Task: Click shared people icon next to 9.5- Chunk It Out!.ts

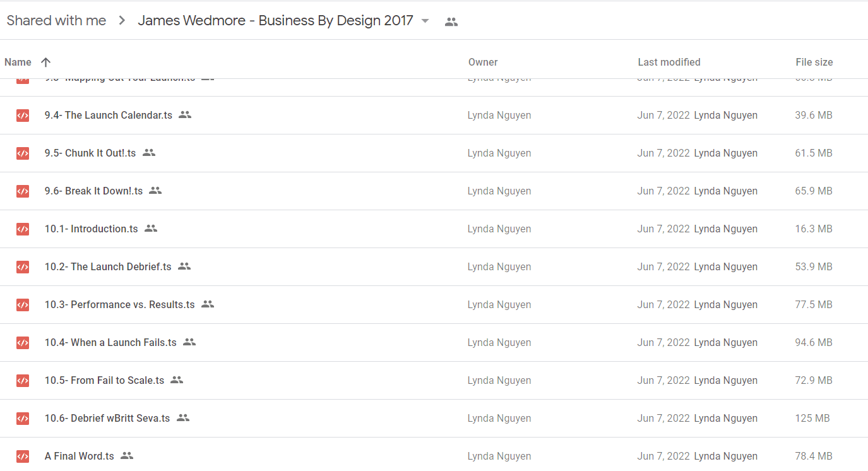Action: tap(149, 153)
